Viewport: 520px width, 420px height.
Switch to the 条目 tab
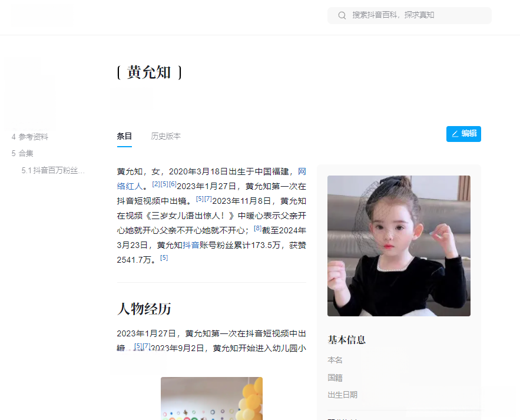click(x=124, y=136)
